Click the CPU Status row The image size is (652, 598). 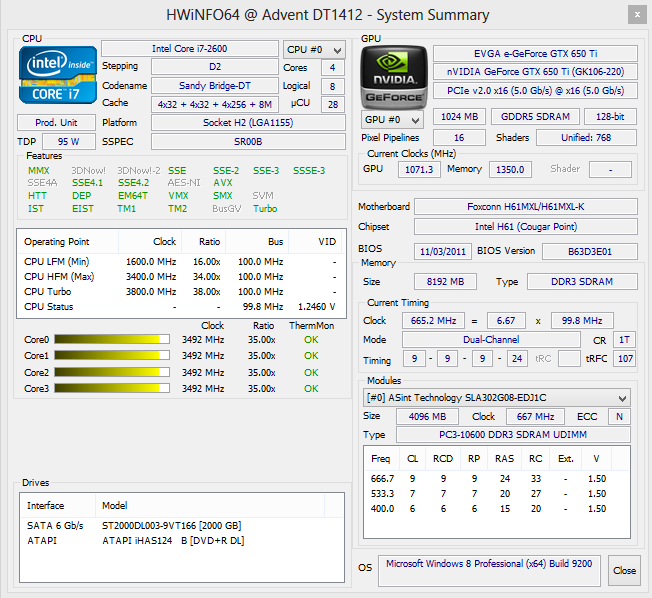[x=180, y=306]
